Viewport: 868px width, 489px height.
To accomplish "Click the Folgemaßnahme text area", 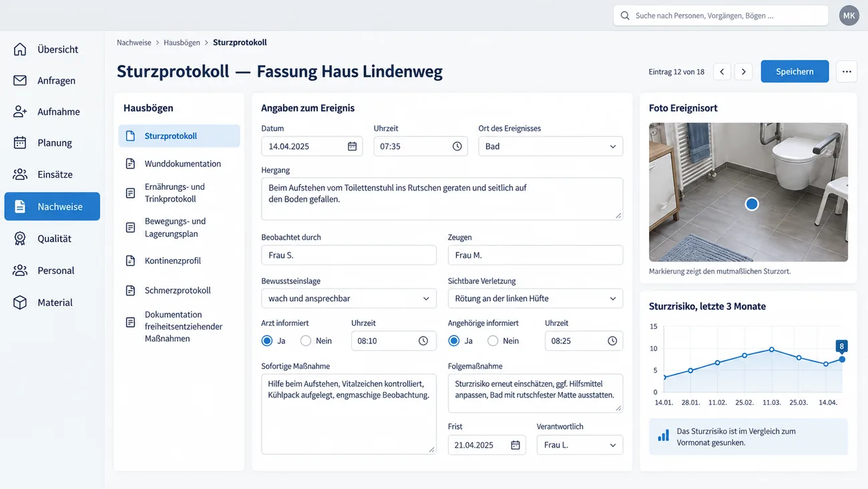I will (x=535, y=393).
